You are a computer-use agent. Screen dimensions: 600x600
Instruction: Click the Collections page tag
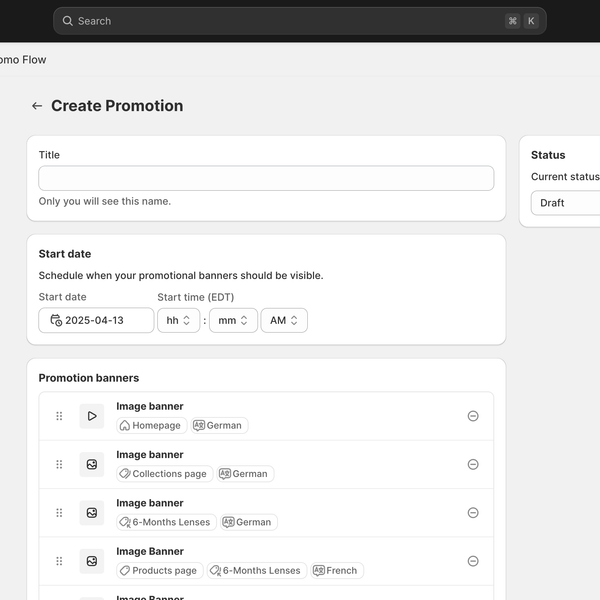pyautogui.click(x=165, y=474)
